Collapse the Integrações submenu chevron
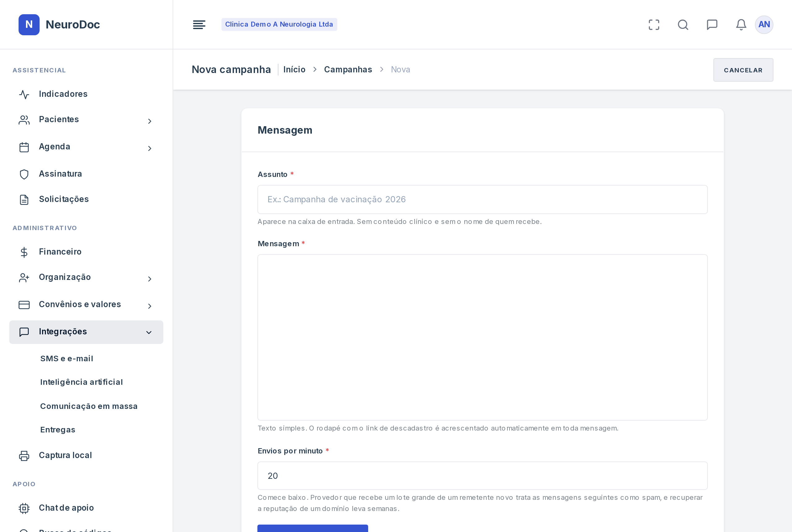The height and width of the screenshot is (532, 792). pos(148,332)
